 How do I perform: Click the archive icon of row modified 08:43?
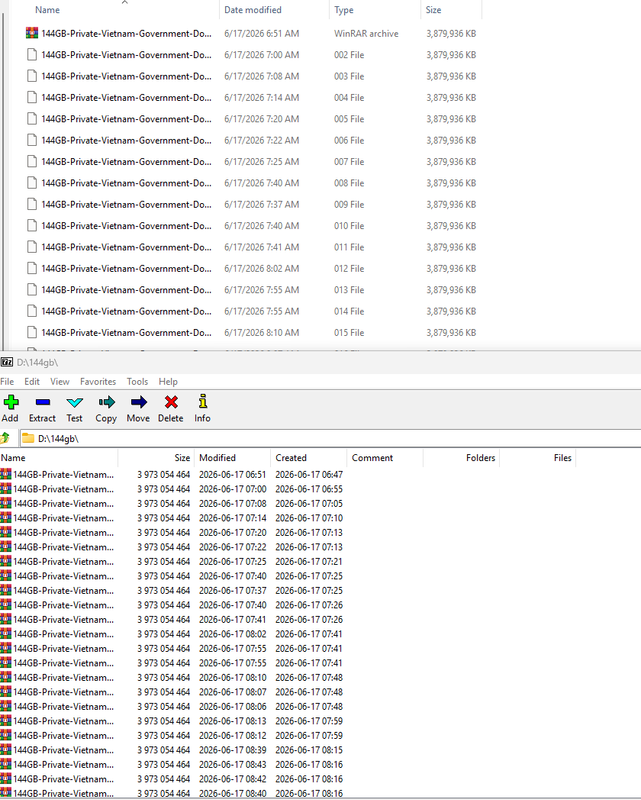[x=6, y=764]
